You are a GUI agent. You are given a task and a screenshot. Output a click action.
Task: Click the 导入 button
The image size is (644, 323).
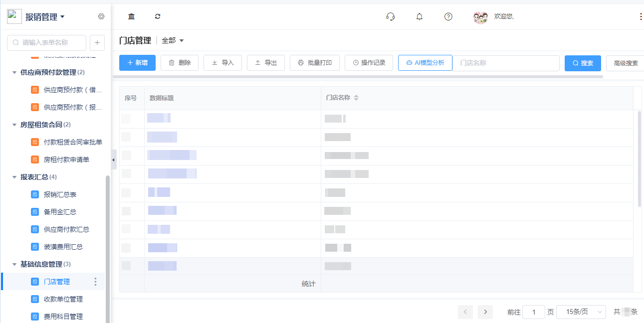coord(222,63)
